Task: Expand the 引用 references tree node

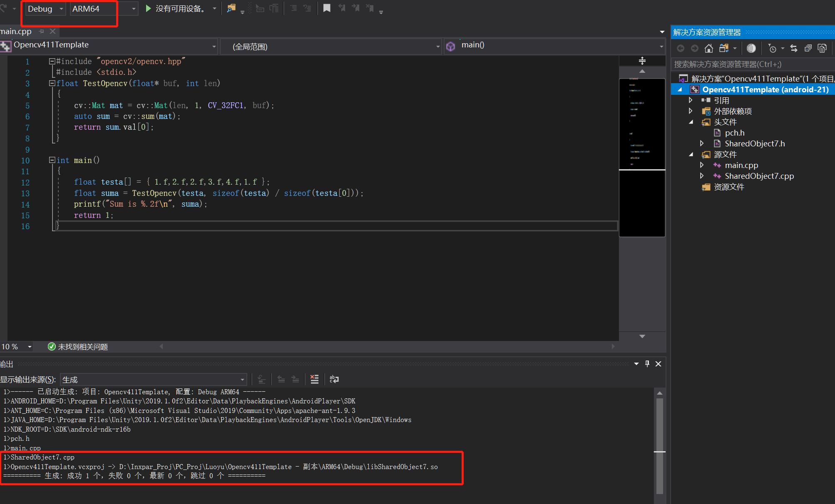Action: click(x=691, y=100)
